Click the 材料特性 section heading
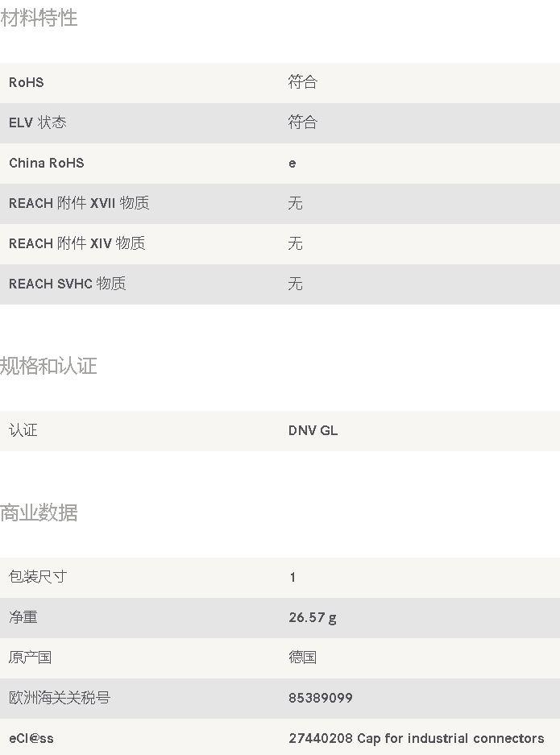This screenshot has width=560, height=755. click(x=39, y=19)
